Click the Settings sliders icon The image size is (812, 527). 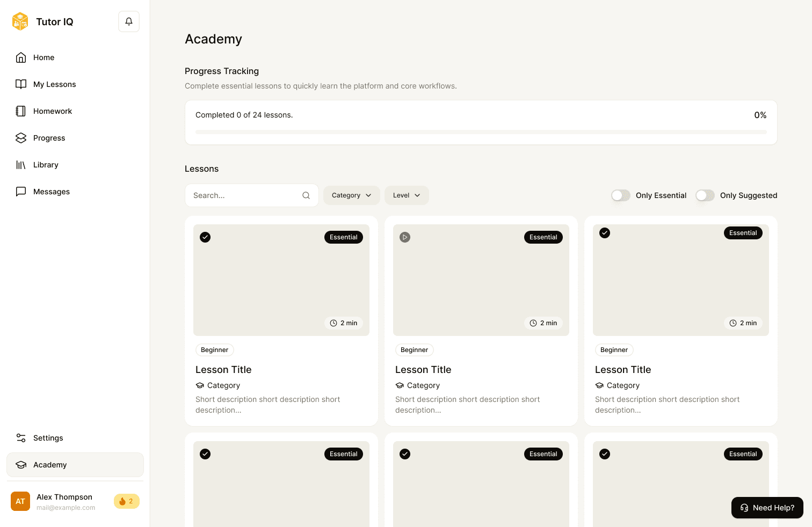tap(21, 438)
